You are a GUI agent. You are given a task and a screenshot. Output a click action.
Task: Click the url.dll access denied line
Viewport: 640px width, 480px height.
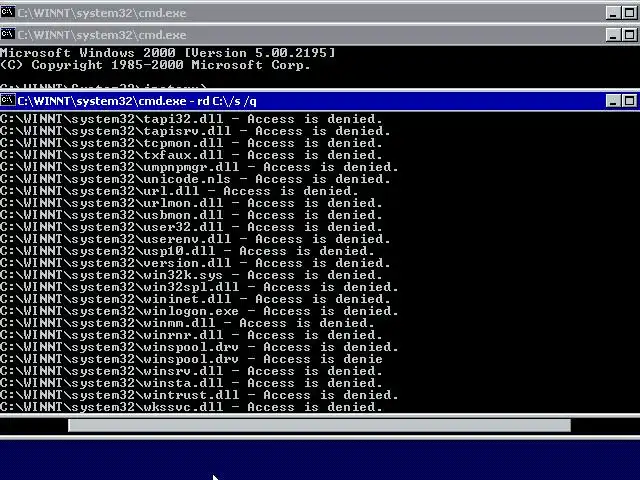coord(179,191)
